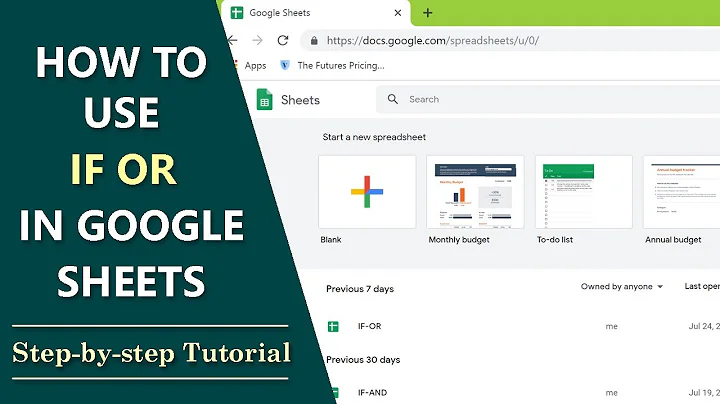Click the padlock site info icon

point(314,41)
